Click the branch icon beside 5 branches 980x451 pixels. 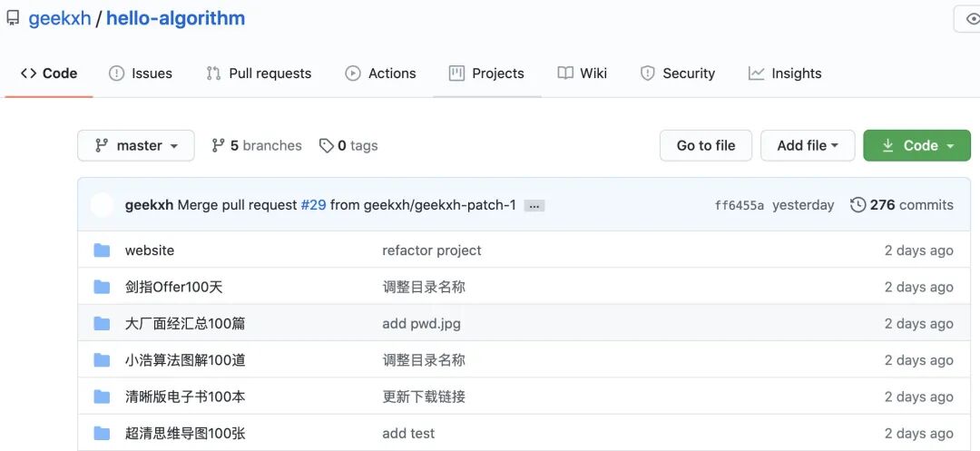tap(218, 145)
